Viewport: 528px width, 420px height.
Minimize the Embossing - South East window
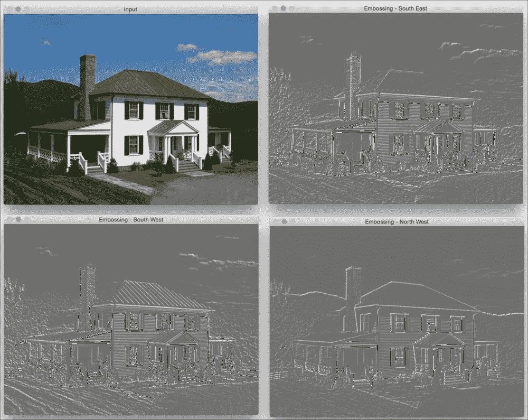click(283, 8)
